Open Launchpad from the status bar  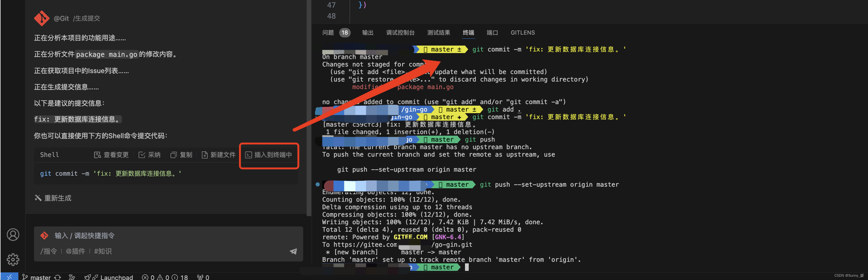point(109,277)
